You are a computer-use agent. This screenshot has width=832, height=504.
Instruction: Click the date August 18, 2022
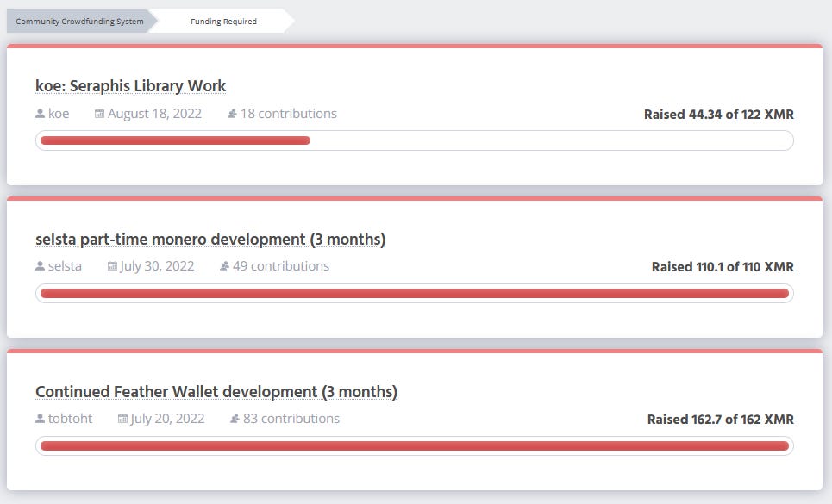(x=154, y=114)
